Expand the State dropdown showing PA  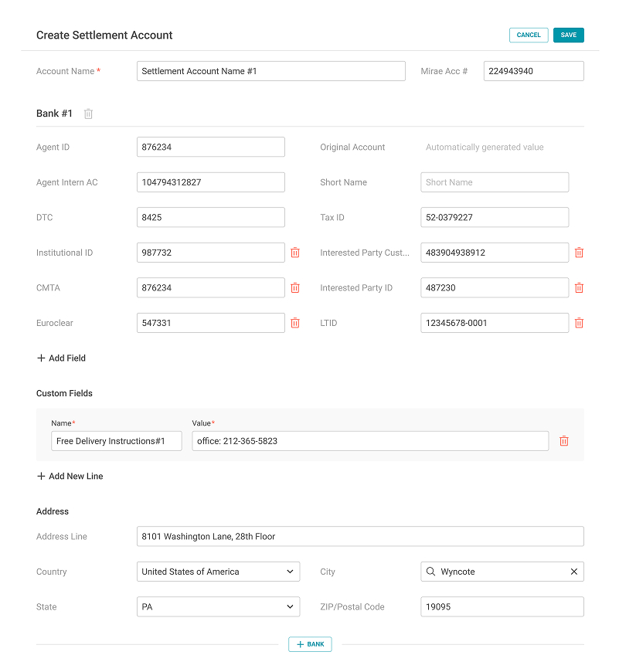click(x=218, y=606)
